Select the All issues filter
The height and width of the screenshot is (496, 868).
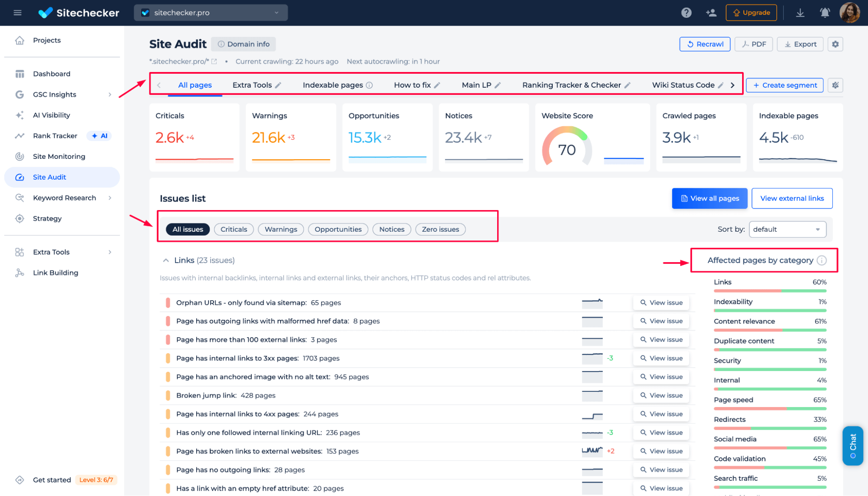click(188, 229)
